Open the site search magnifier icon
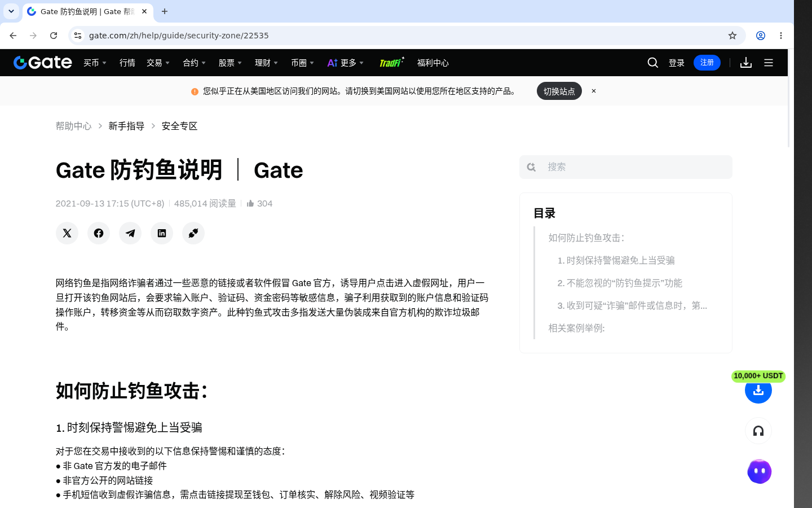Viewport: 812px width, 508px height. pyautogui.click(x=653, y=63)
